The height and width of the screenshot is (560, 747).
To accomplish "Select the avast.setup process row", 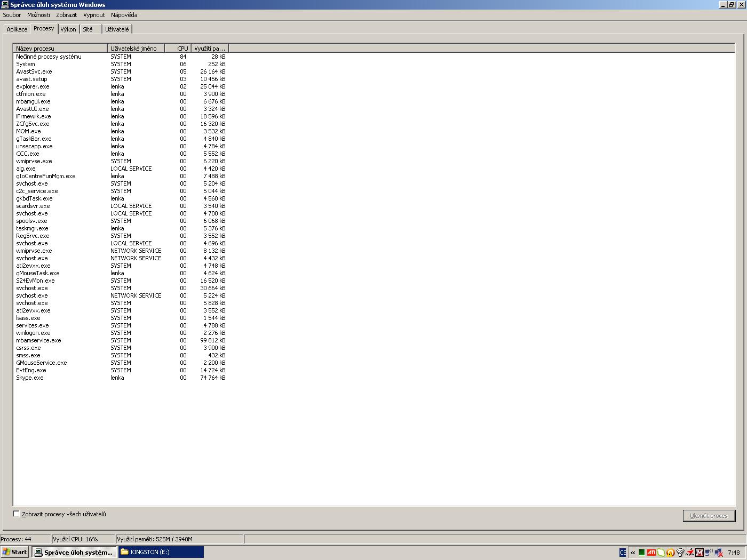I will [x=121, y=79].
